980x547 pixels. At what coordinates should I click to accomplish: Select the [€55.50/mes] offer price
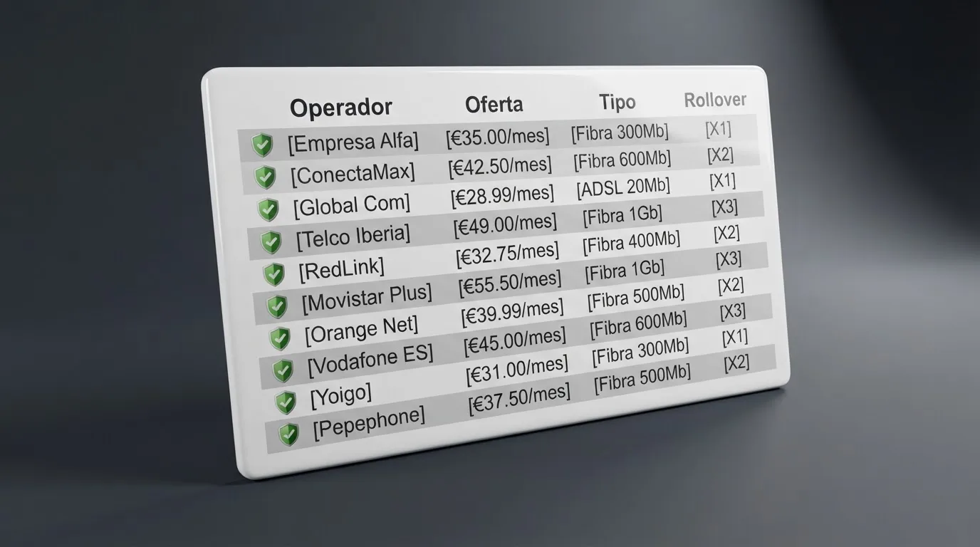[510, 282]
